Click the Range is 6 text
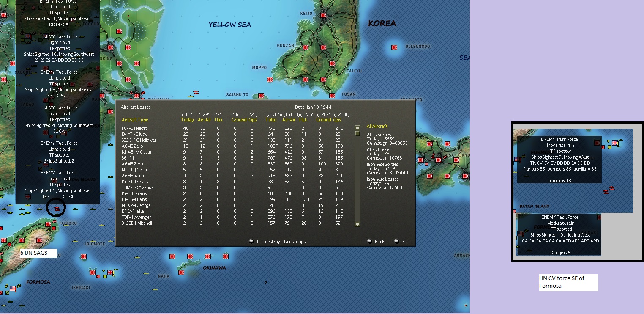This screenshot has width=644, height=314. tap(560, 253)
